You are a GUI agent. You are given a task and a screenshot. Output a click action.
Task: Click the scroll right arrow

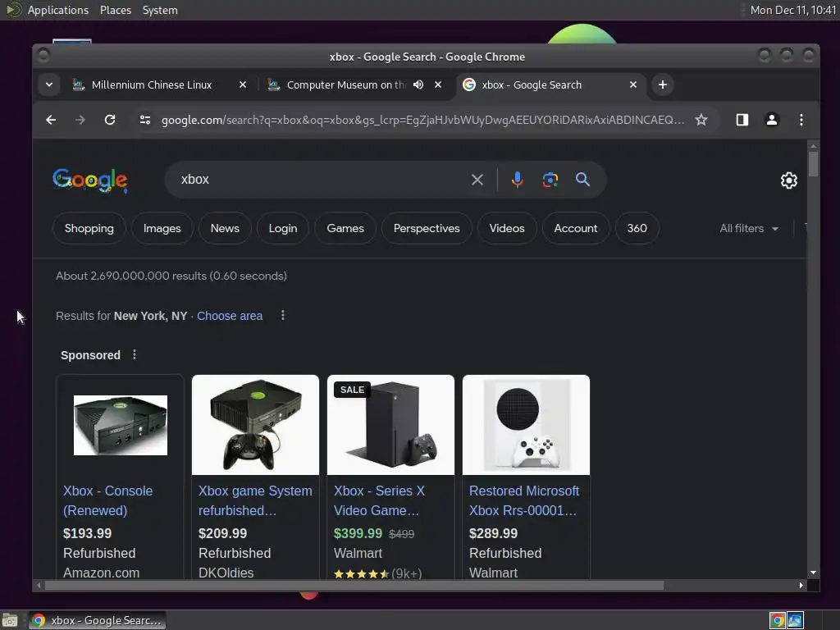801,586
